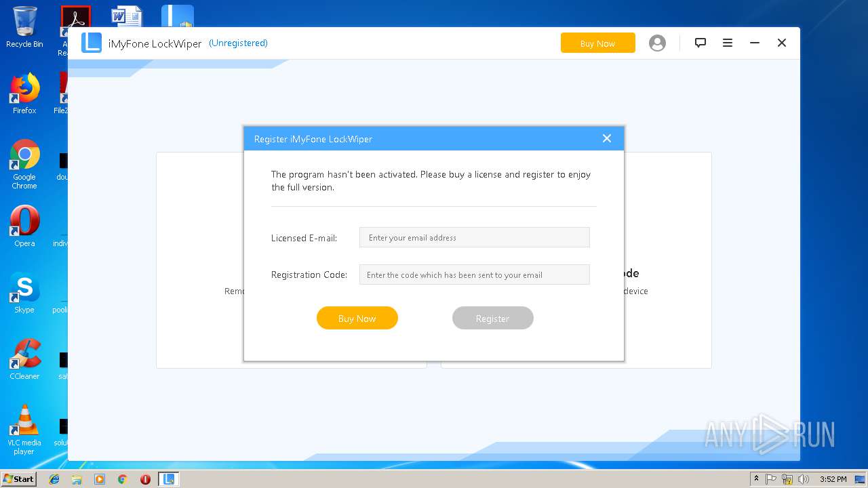The height and width of the screenshot is (488, 868).
Task: Close the Register iMyFone LockWiper dialog
Action: [607, 138]
